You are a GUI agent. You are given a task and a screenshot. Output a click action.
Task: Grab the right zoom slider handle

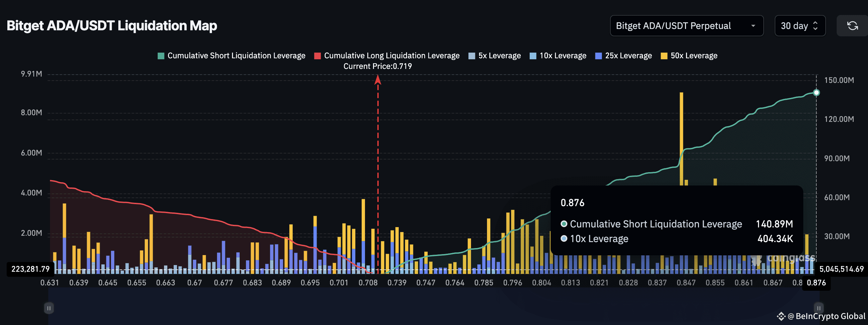[x=819, y=308]
